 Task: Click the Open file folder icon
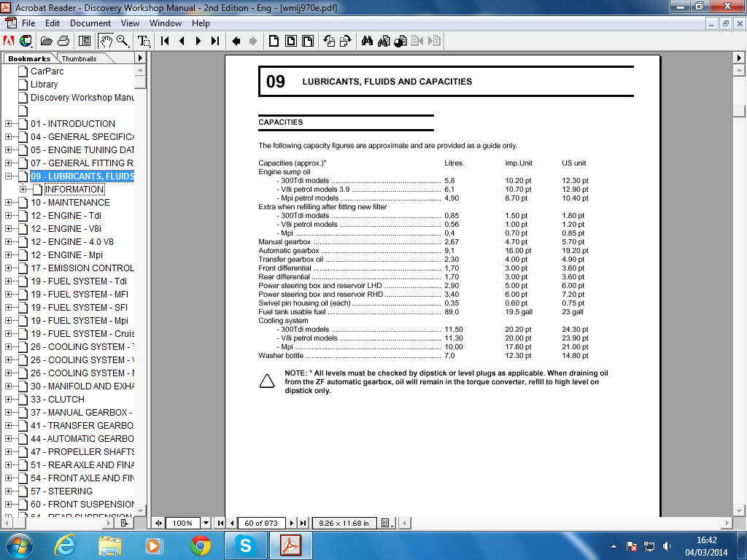pyautogui.click(x=46, y=41)
